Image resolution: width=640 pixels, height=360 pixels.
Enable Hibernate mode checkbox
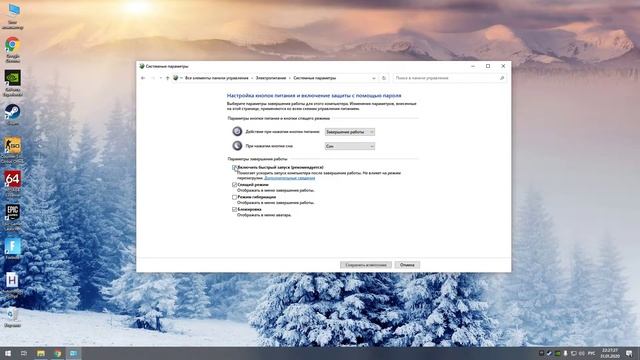[x=235, y=197]
